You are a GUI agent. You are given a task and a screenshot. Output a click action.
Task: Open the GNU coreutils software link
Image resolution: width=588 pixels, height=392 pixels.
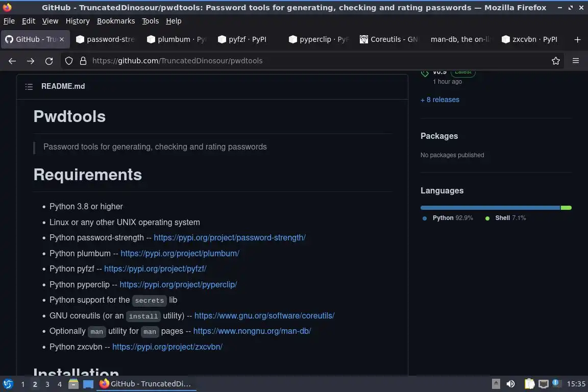point(264,316)
